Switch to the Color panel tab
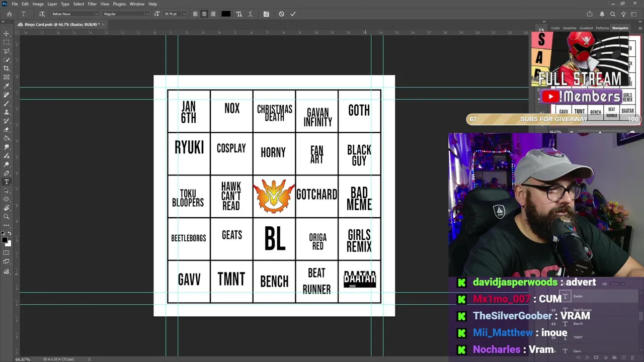 coord(555,28)
